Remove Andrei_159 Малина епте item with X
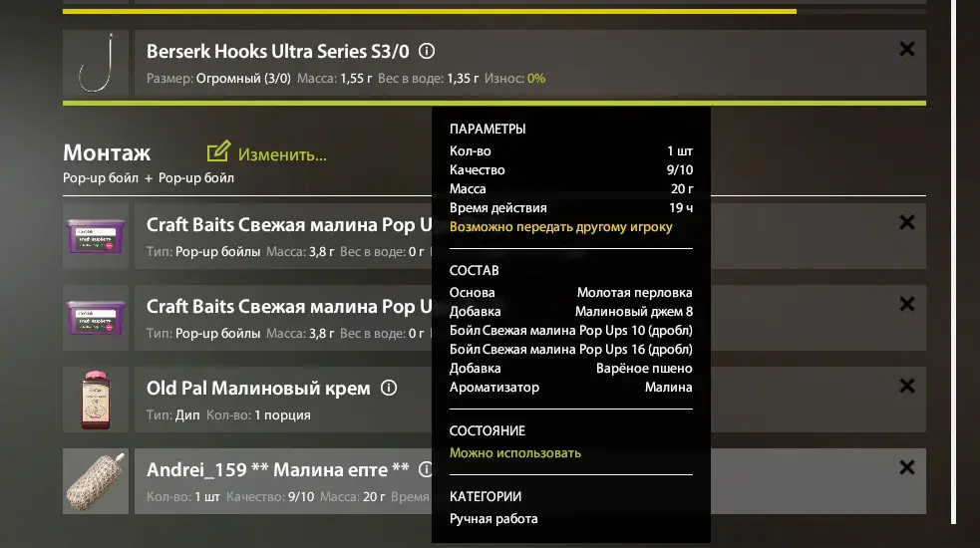Image resolution: width=980 pixels, height=548 pixels. 907,467
